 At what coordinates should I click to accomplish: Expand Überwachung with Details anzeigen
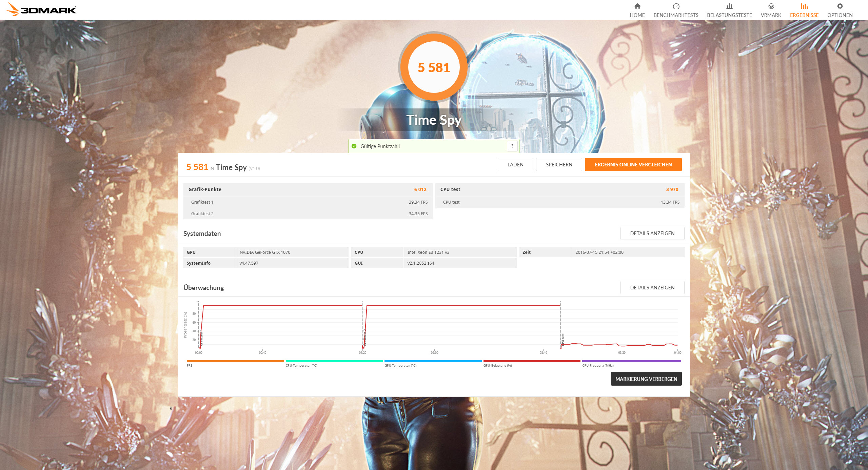652,288
